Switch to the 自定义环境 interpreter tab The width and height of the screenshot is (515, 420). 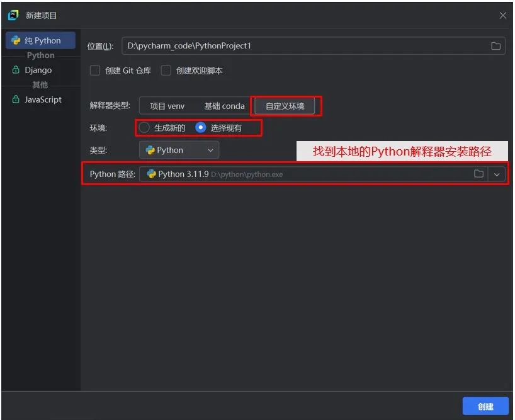[285, 106]
